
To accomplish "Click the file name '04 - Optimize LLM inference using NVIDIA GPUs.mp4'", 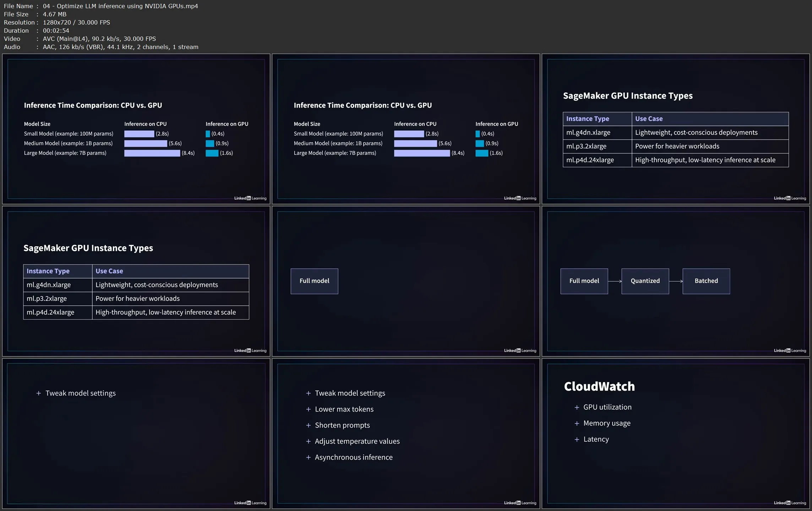I will (120, 6).
